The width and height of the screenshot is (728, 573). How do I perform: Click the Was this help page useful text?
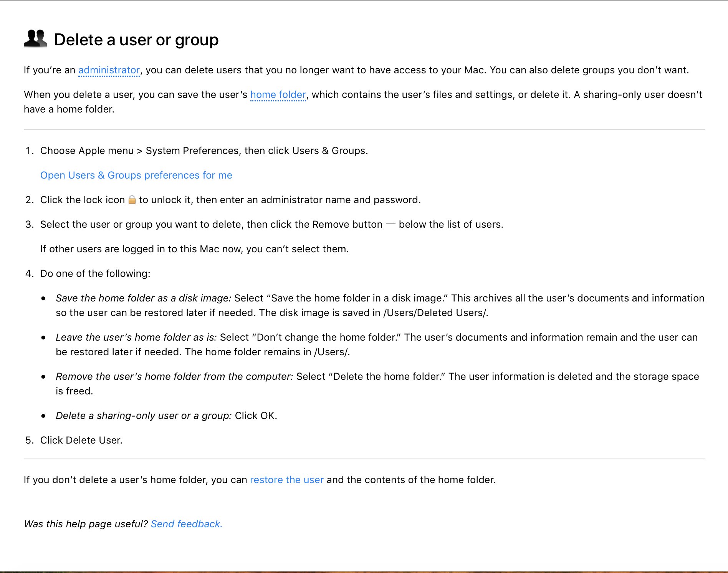(86, 524)
